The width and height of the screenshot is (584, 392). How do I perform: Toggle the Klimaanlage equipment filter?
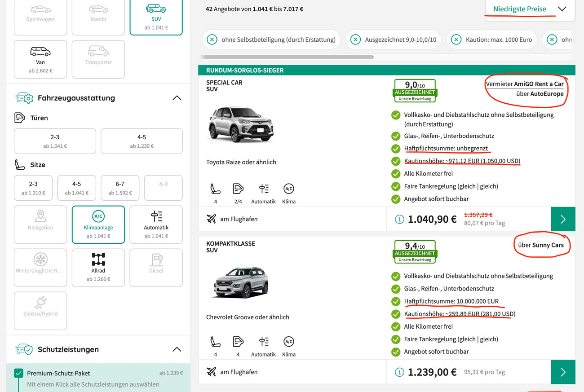pos(98,225)
